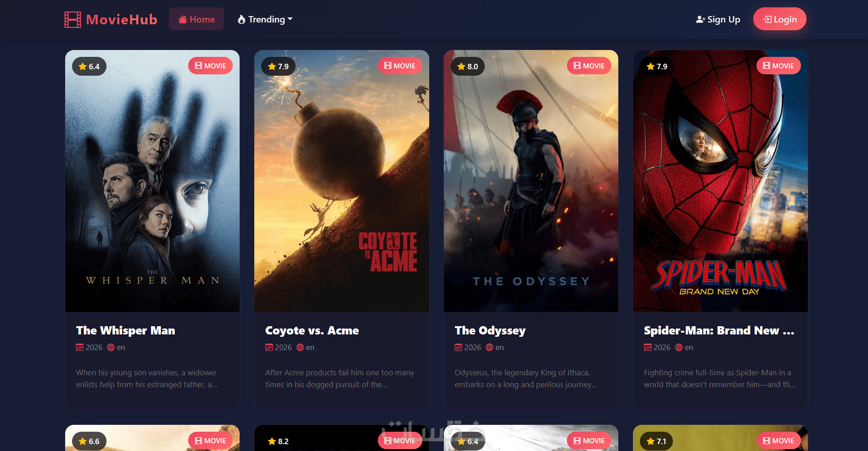Image resolution: width=868 pixels, height=451 pixels.
Task: Click the globe icon under Spider-Man title
Action: point(679,347)
